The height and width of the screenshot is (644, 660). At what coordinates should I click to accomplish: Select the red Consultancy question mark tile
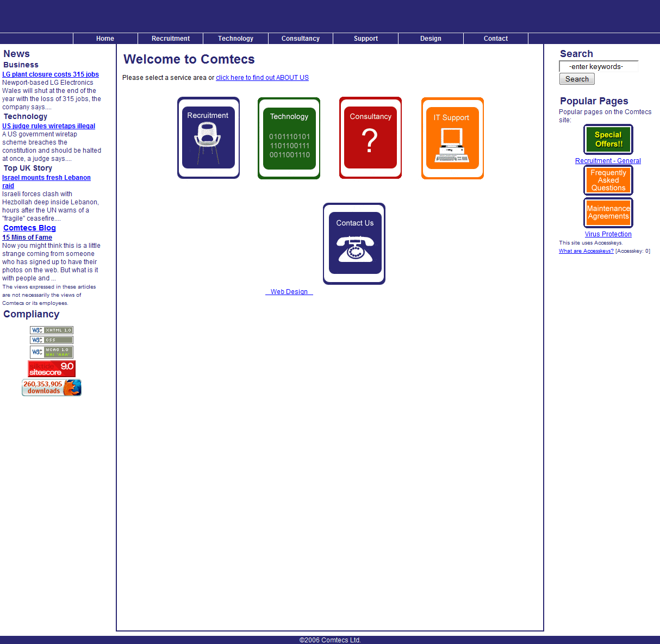click(370, 138)
